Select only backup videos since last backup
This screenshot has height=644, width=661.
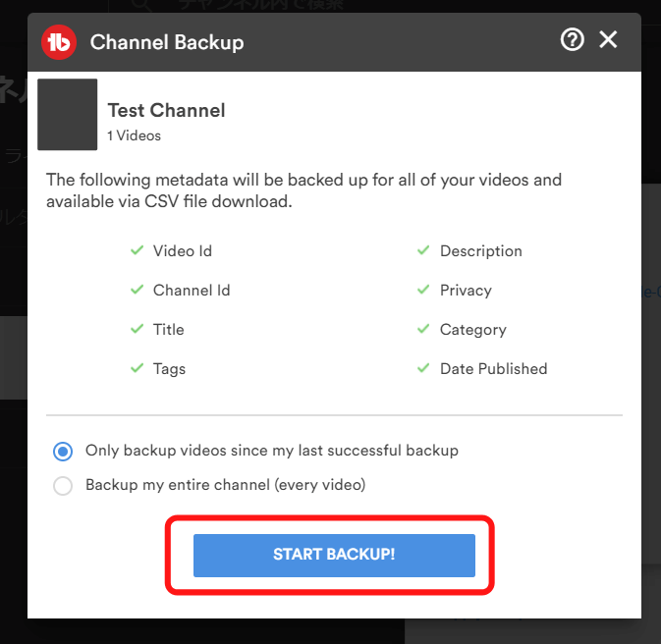tap(63, 452)
